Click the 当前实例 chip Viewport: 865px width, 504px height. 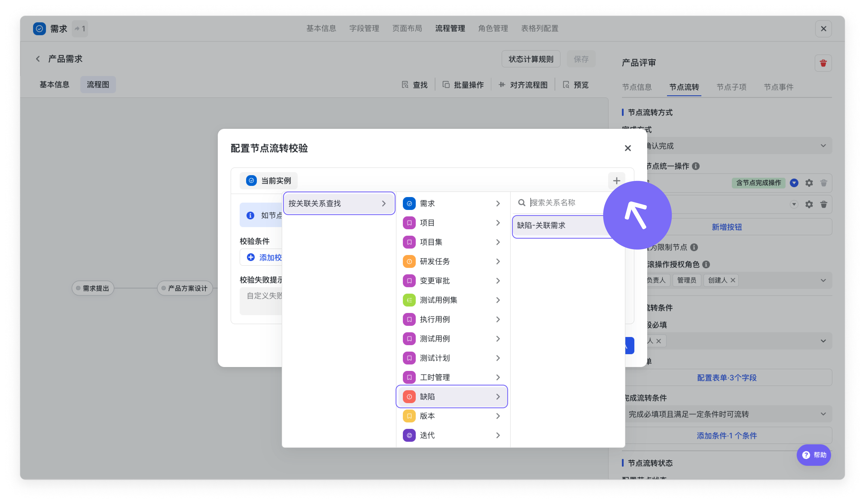coord(268,181)
